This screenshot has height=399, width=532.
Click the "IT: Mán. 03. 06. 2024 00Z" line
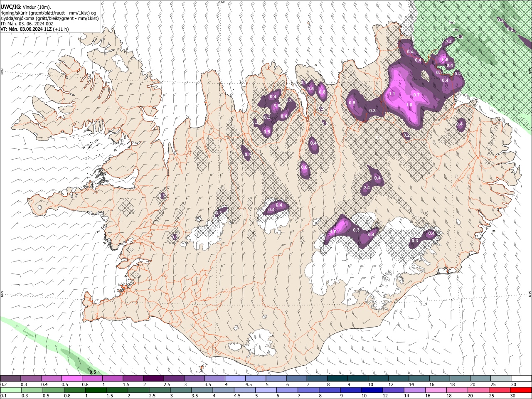pyautogui.click(x=27, y=24)
